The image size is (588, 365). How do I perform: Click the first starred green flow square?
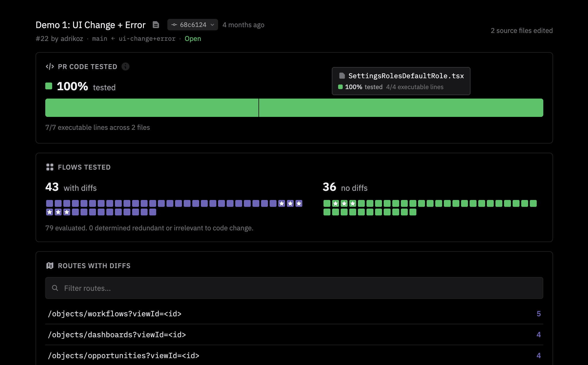pyautogui.click(x=336, y=203)
